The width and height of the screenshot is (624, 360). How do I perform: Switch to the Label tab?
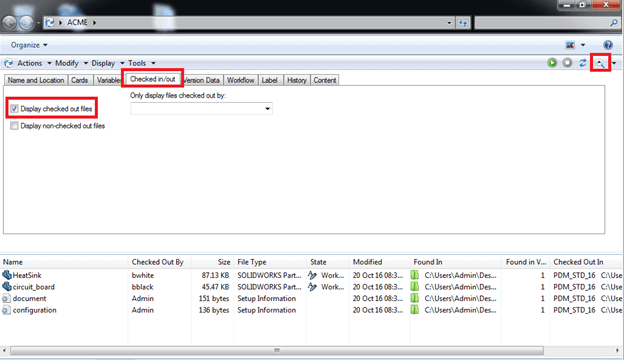coord(269,80)
